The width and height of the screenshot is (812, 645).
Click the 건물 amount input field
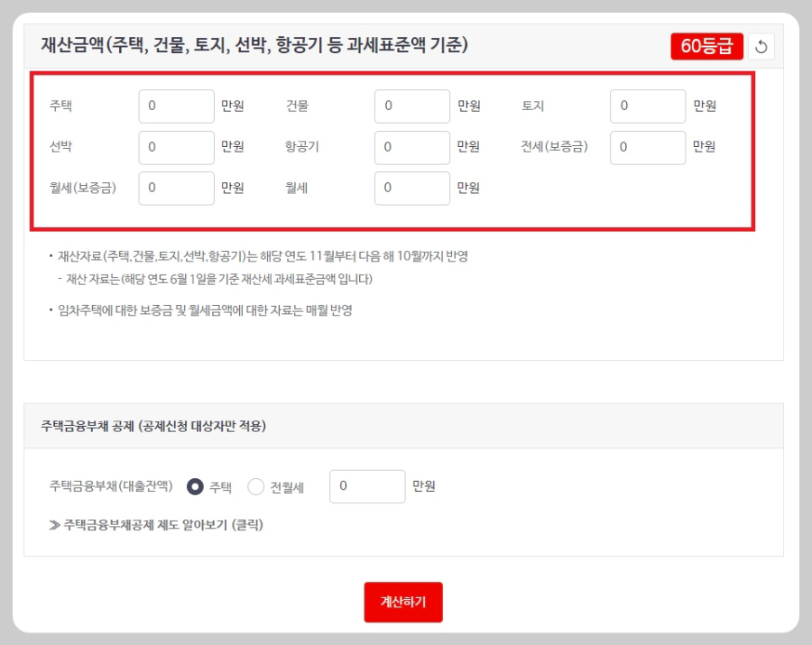click(x=412, y=106)
